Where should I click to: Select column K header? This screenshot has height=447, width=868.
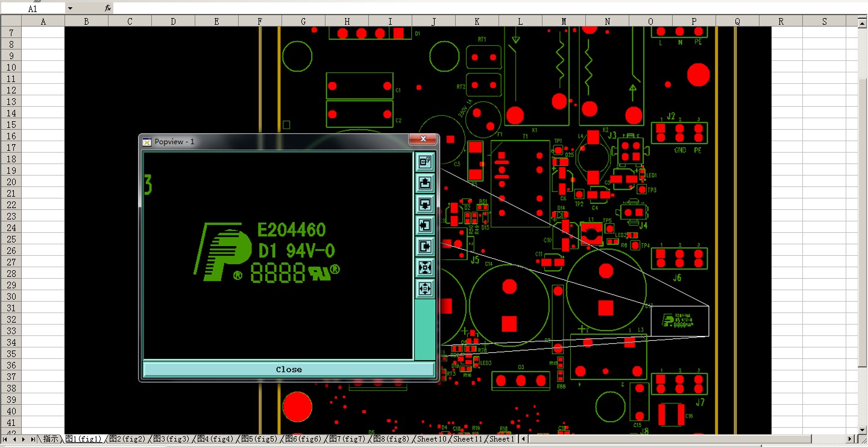[477, 21]
